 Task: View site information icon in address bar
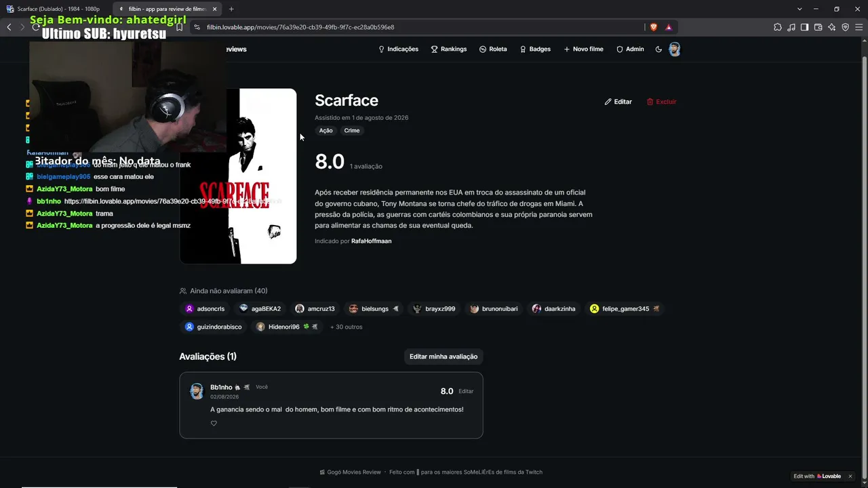coord(197,27)
